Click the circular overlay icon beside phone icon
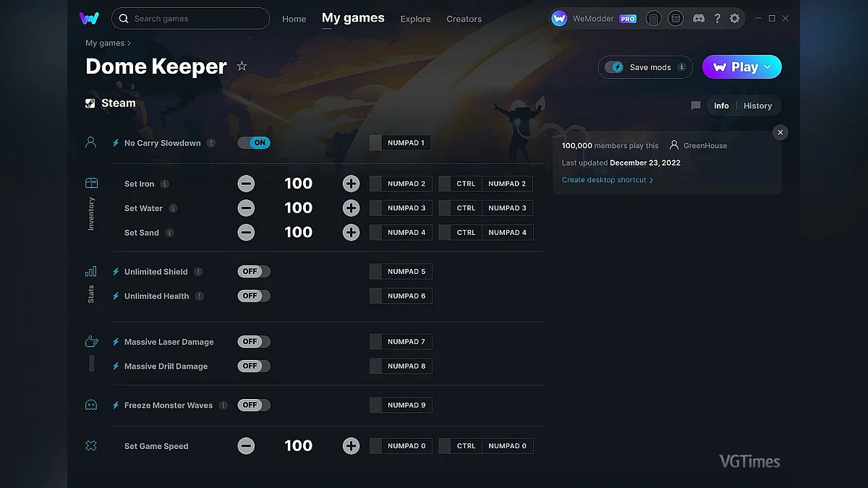868x488 pixels. pyautogui.click(x=676, y=19)
